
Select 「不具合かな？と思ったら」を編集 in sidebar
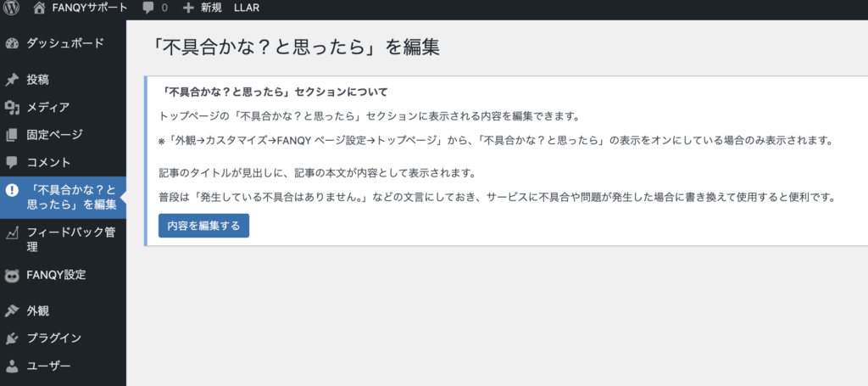(70, 197)
